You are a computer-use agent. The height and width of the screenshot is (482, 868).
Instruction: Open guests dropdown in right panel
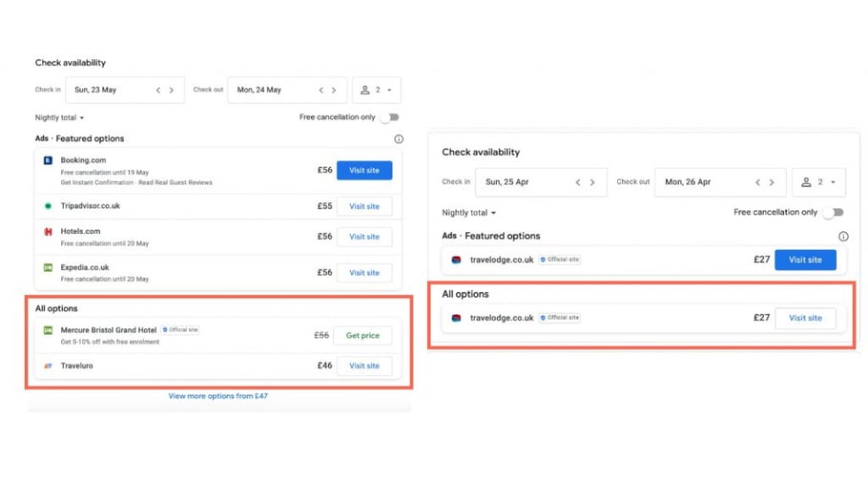coord(818,182)
